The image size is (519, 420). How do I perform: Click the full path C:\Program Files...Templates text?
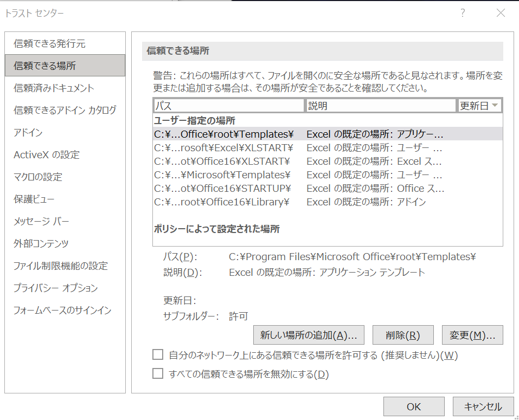[x=352, y=257]
